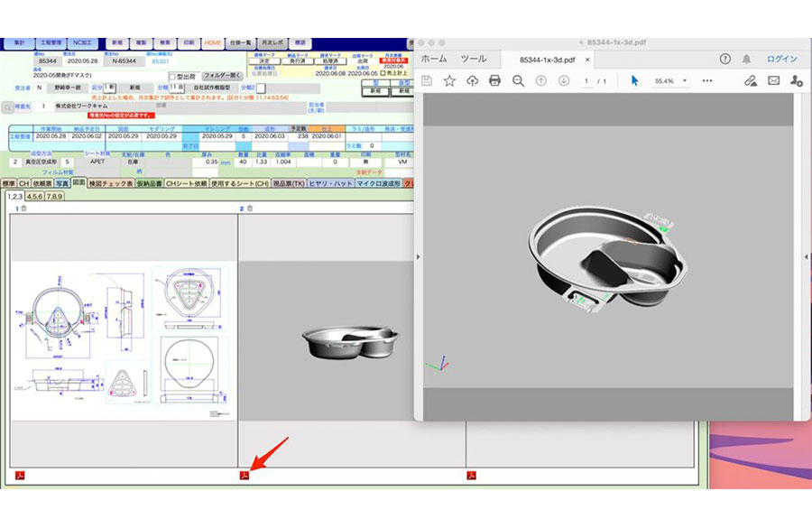Click the ログイン link in PDF viewer
This screenshot has width=812, height=528.
[x=781, y=59]
